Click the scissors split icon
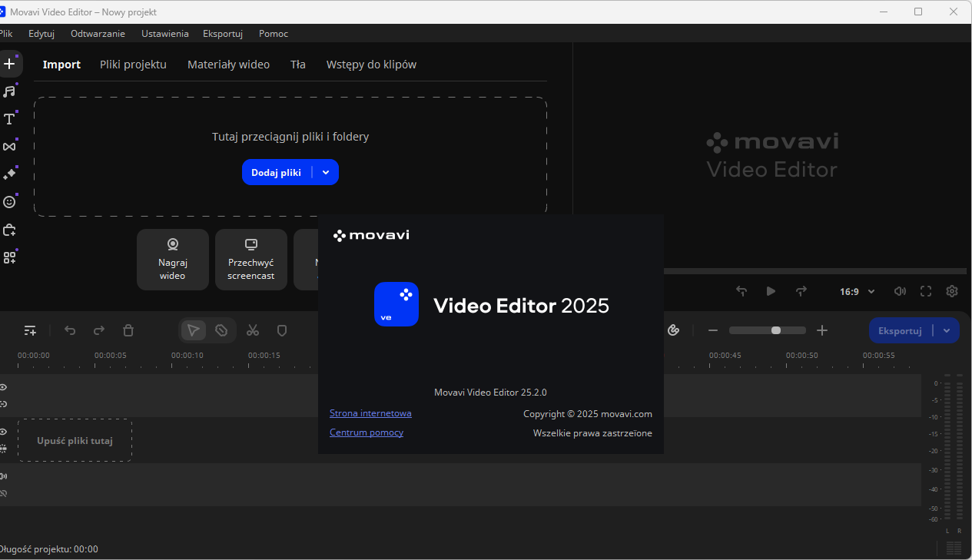 253,330
